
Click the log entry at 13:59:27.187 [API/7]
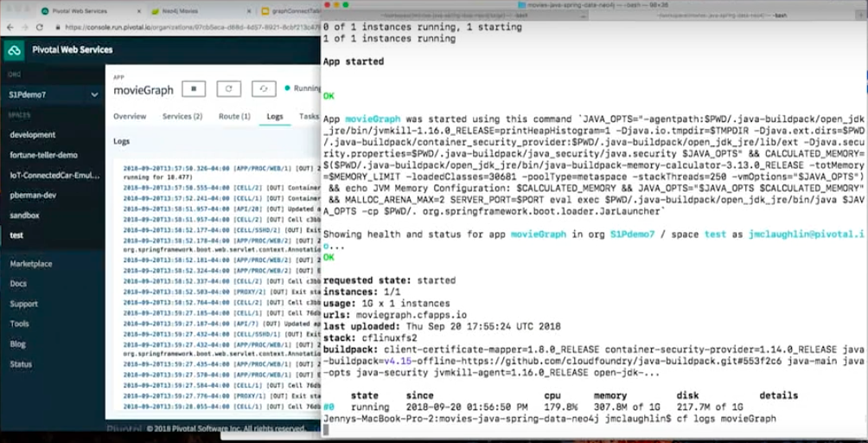click(222, 323)
